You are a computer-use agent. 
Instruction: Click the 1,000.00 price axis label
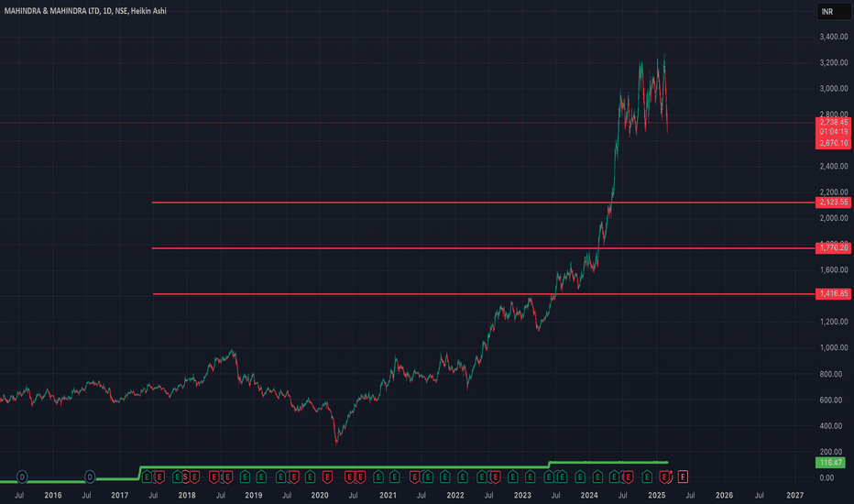[833, 347]
